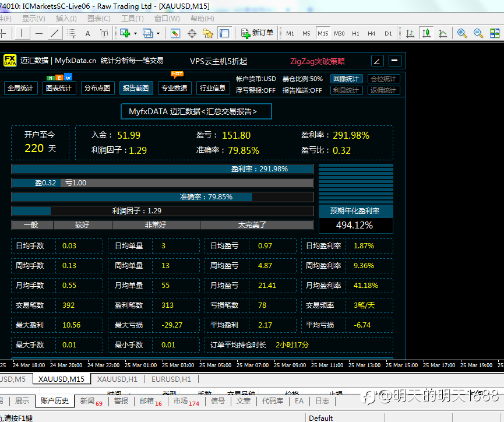The height and width of the screenshot is (422, 504).
Task: Open the 代码库 code base tab
Action: (273, 401)
